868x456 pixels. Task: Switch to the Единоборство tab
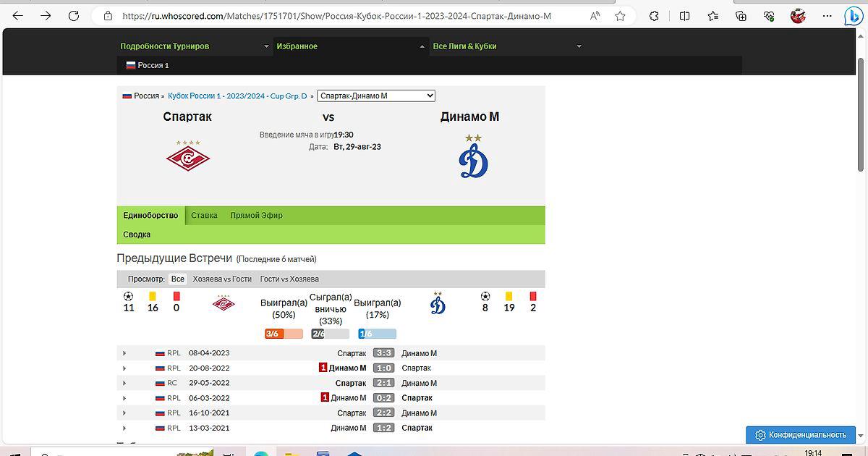[150, 216]
